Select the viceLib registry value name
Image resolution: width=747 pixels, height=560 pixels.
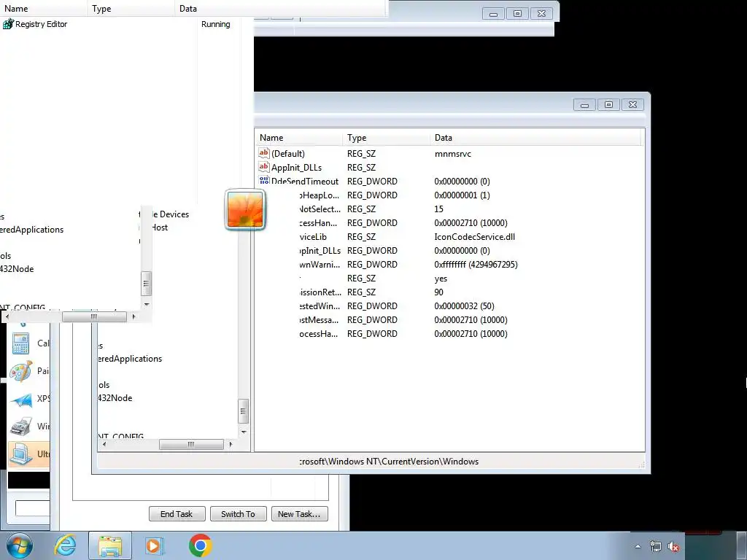314,237
